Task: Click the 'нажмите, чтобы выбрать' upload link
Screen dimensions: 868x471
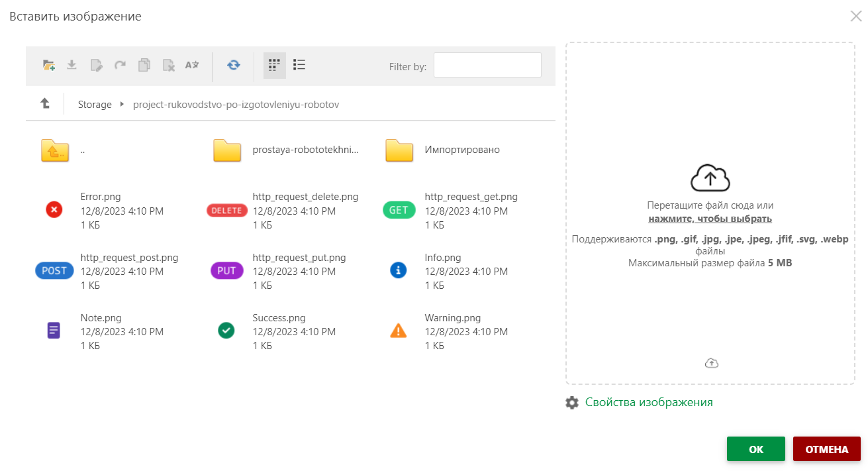Action: tap(710, 219)
